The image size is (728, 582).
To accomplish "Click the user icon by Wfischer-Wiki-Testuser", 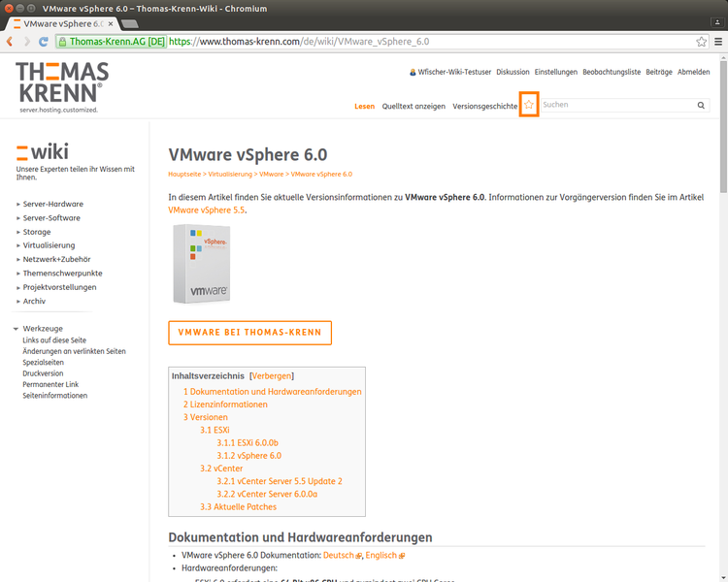I will [x=413, y=72].
